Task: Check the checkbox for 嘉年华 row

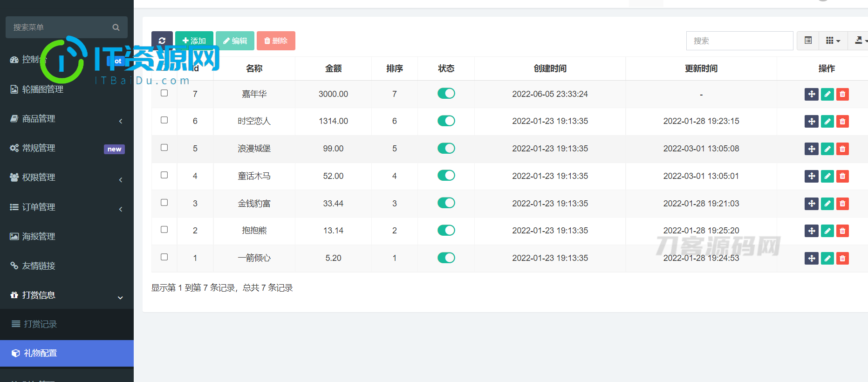Action: pyautogui.click(x=164, y=93)
